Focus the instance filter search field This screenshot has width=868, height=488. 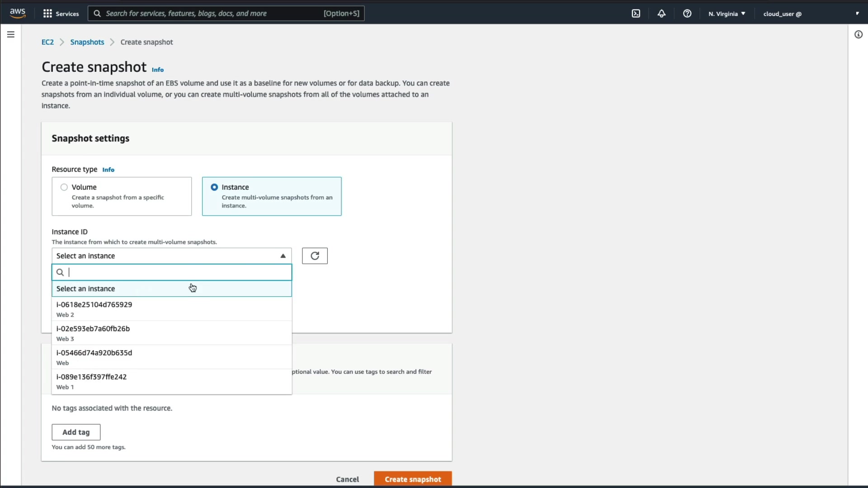[176, 272]
